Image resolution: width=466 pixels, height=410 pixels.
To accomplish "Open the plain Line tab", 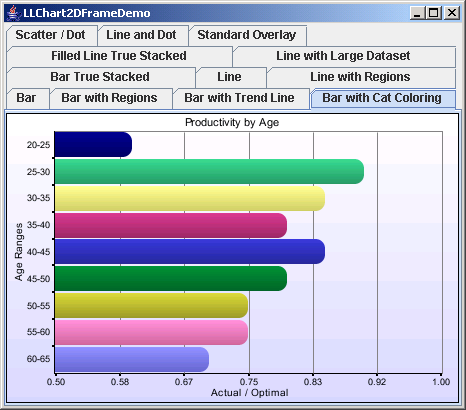I will click(x=231, y=77).
